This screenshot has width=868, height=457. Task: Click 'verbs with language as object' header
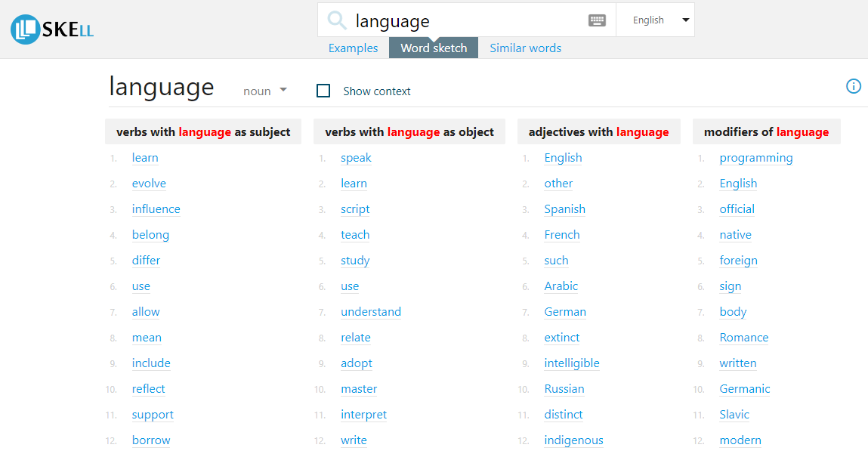click(409, 131)
